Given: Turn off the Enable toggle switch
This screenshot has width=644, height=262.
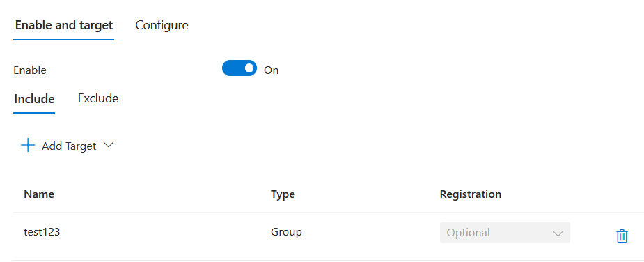Looking at the screenshot, I should pos(239,68).
